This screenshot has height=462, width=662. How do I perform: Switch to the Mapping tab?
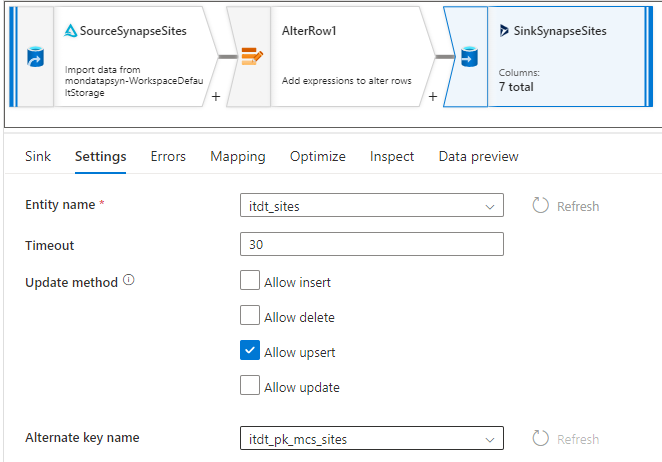click(x=238, y=156)
